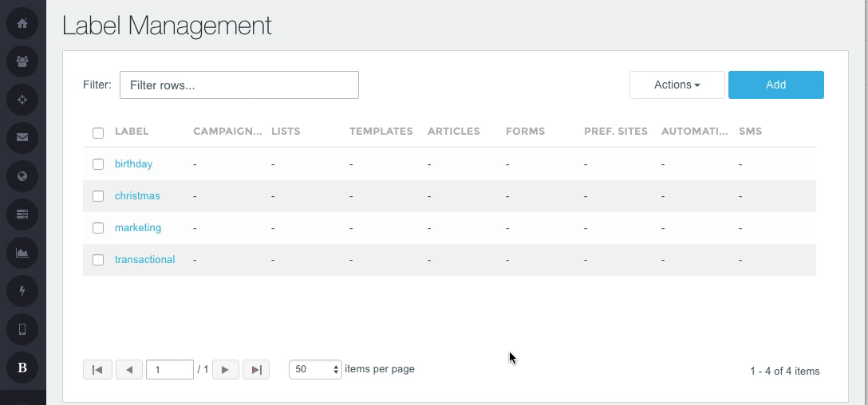Expand the Actions dropdown
868x405 pixels.
[x=677, y=85]
